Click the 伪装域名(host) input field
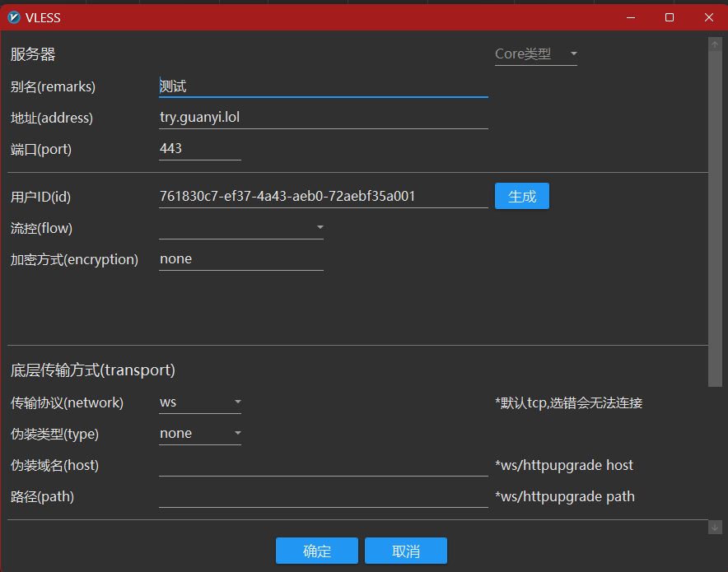Screen dimensions: 728x572 coord(323,465)
